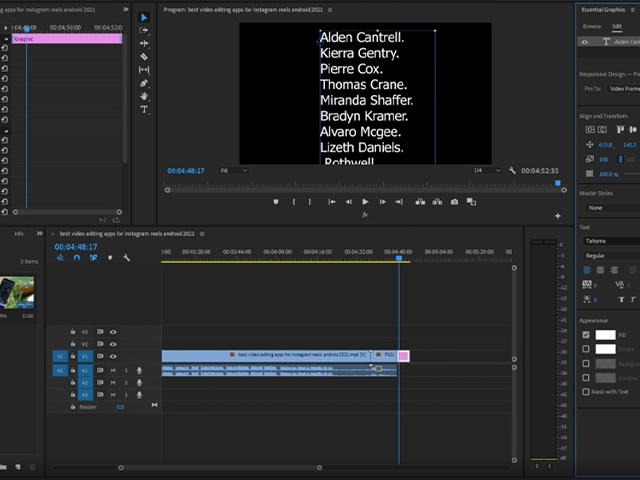Open Master Styles None dropdown

(613, 208)
